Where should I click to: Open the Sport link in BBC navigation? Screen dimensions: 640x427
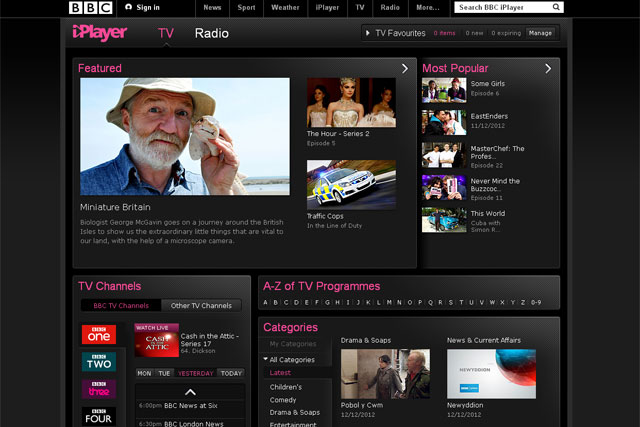(246, 7)
